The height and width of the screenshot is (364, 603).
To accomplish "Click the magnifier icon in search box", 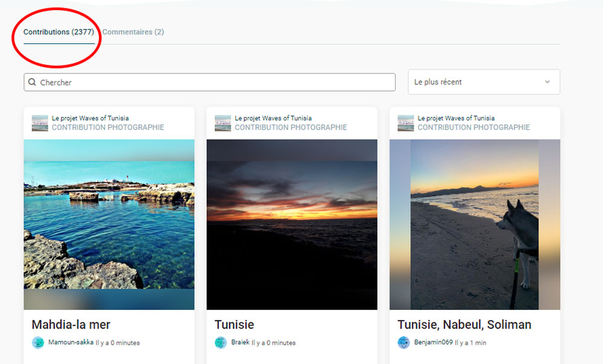I will 33,82.
